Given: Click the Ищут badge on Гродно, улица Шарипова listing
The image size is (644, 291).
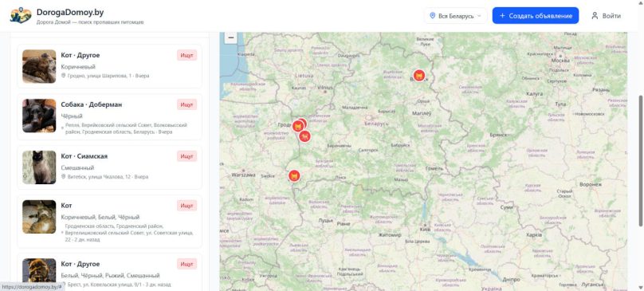Looking at the screenshot, I should click(x=187, y=55).
